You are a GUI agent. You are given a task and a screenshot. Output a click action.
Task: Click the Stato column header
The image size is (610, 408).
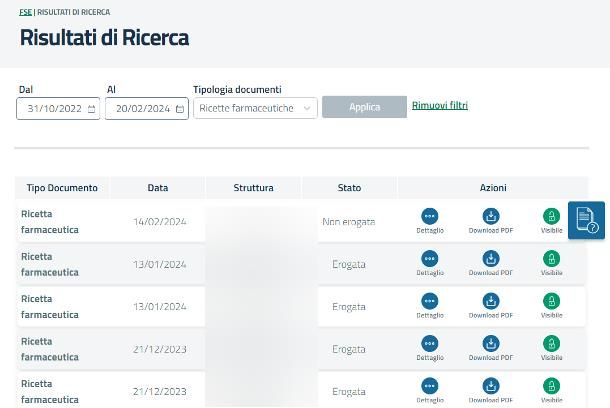click(x=349, y=188)
